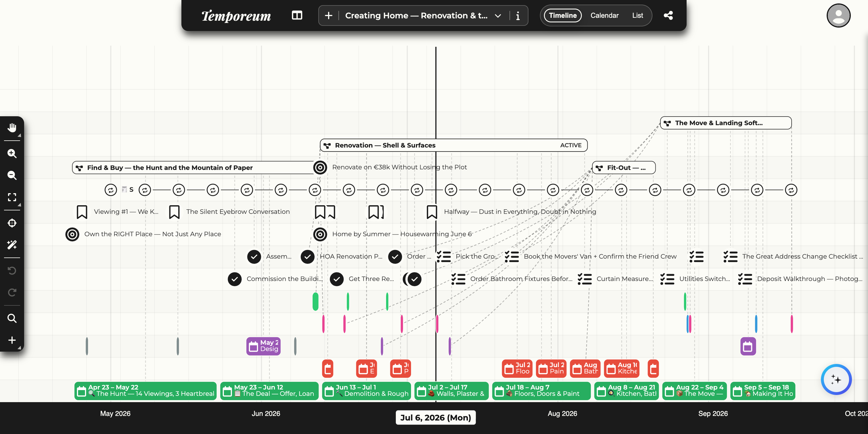The image size is (868, 434).
Task: Click the share icon
Action: [668, 15]
